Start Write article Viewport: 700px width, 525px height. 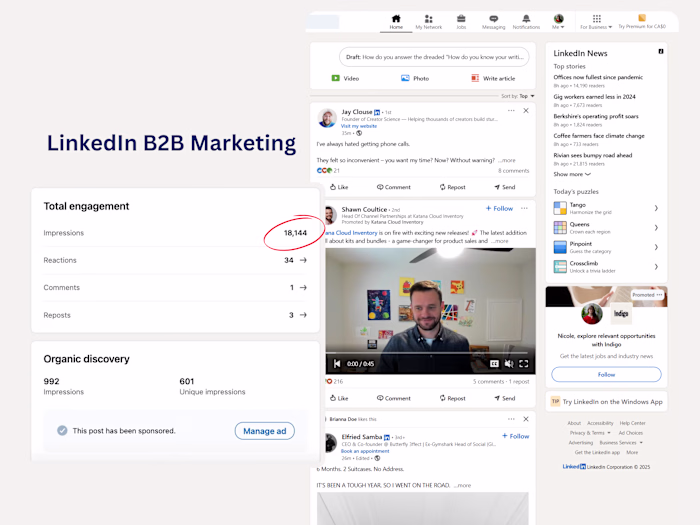(493, 78)
